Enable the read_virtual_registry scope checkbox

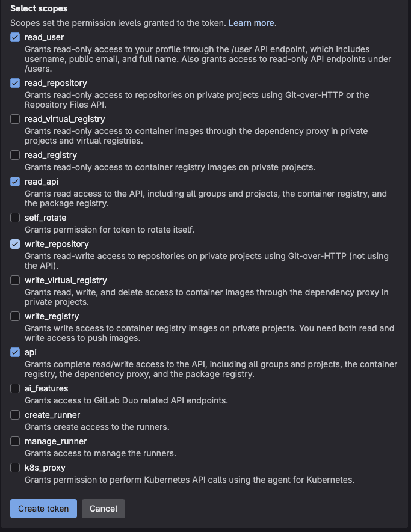(15, 119)
